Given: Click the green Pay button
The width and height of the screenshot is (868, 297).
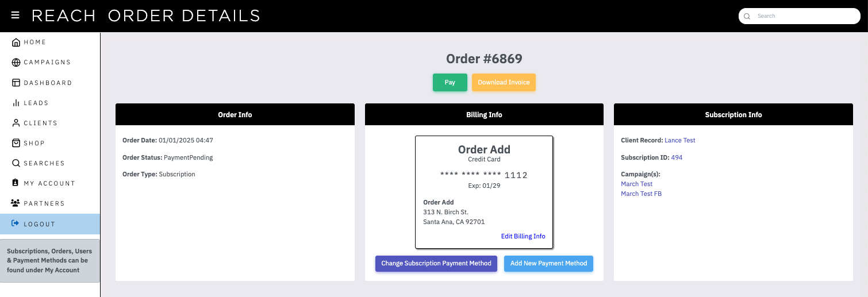Looking at the screenshot, I should (450, 82).
